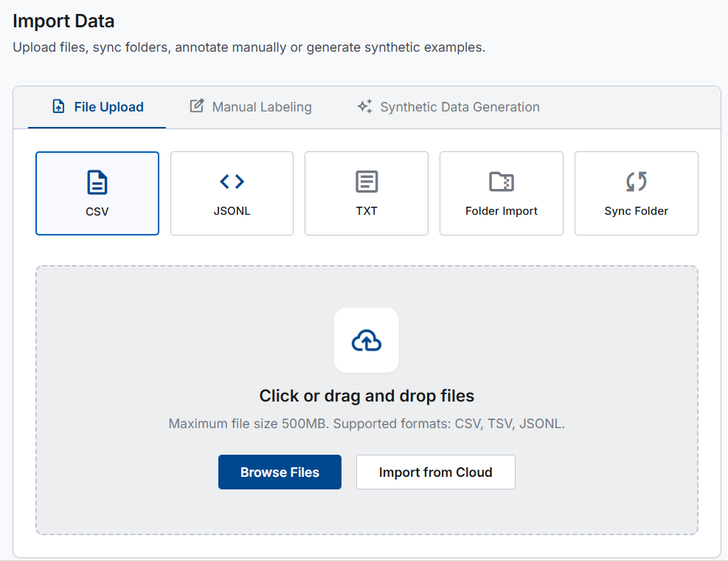Image resolution: width=728 pixels, height=561 pixels.
Task: Select the CSV file type card
Action: coord(97,193)
